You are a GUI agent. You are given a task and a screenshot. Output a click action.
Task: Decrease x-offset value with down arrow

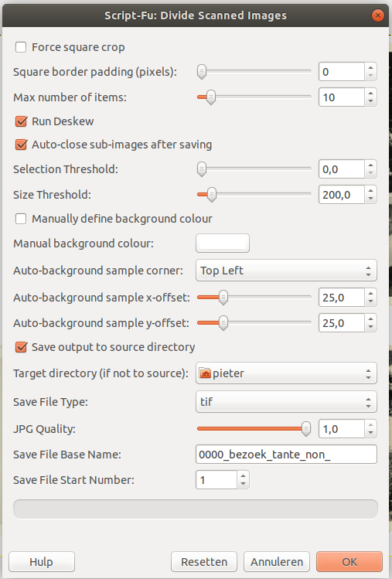[370, 301]
